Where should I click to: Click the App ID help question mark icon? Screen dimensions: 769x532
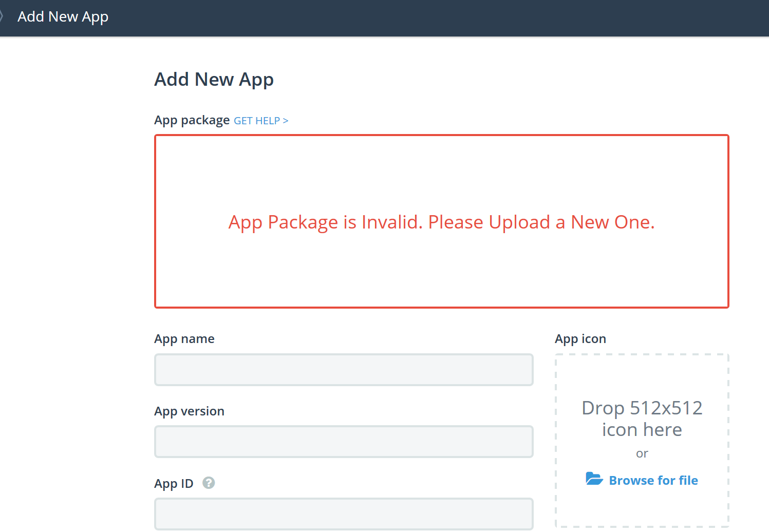(x=209, y=483)
